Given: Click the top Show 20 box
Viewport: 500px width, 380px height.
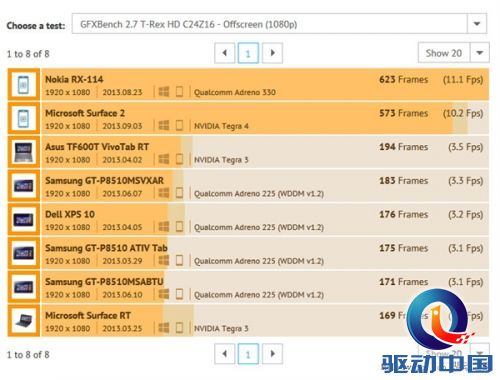Looking at the screenshot, I should click(x=444, y=53).
